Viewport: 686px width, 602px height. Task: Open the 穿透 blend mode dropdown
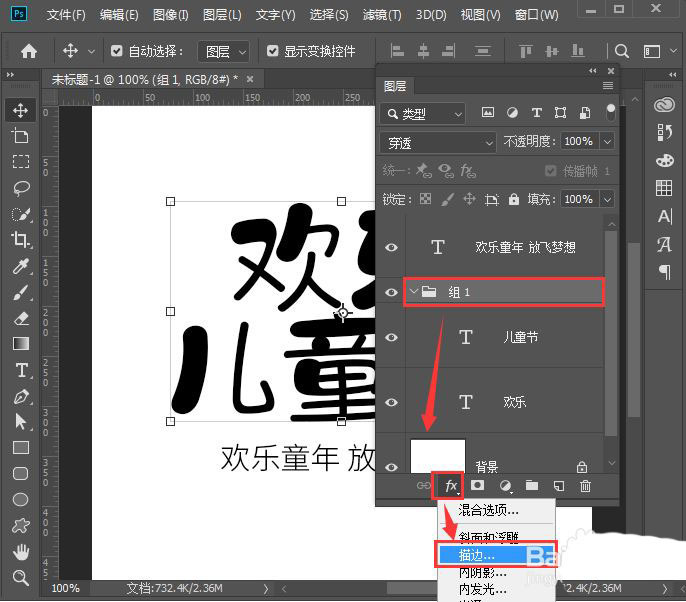(x=438, y=143)
